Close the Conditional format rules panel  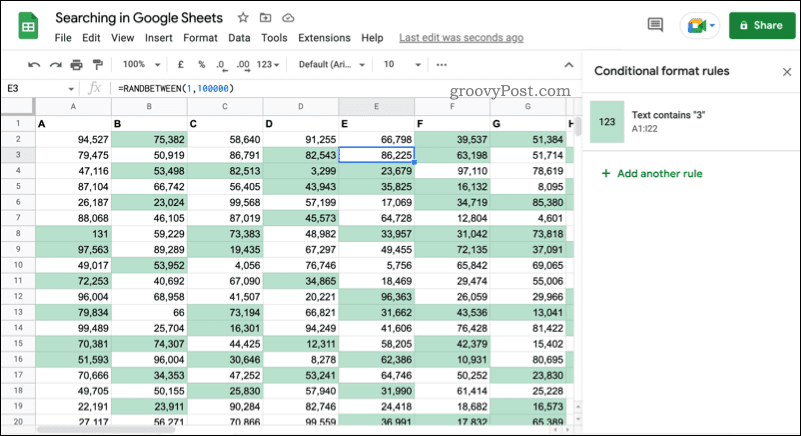[786, 72]
